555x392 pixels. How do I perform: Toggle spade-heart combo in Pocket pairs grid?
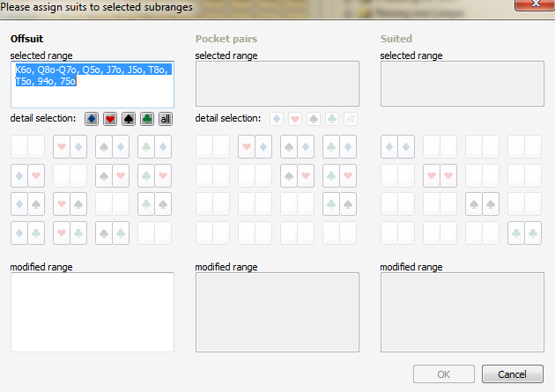click(298, 175)
